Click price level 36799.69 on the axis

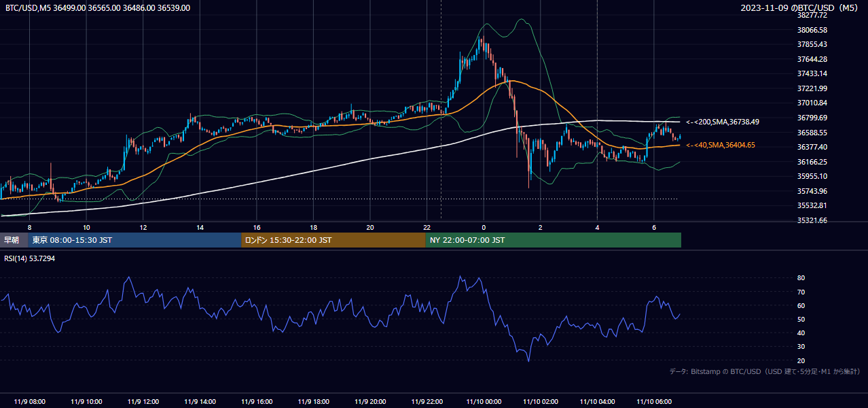pos(812,118)
